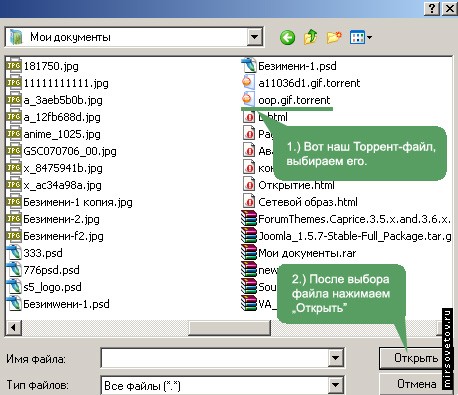458x395 pixels.
Task: Expand the Имя файла dropdown arrow
Action: click(336, 358)
